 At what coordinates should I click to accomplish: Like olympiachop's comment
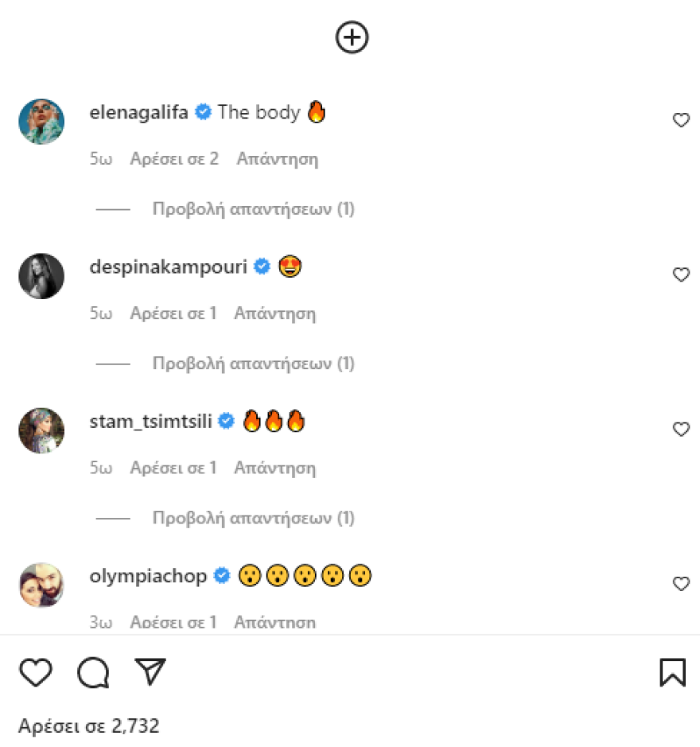(x=681, y=583)
